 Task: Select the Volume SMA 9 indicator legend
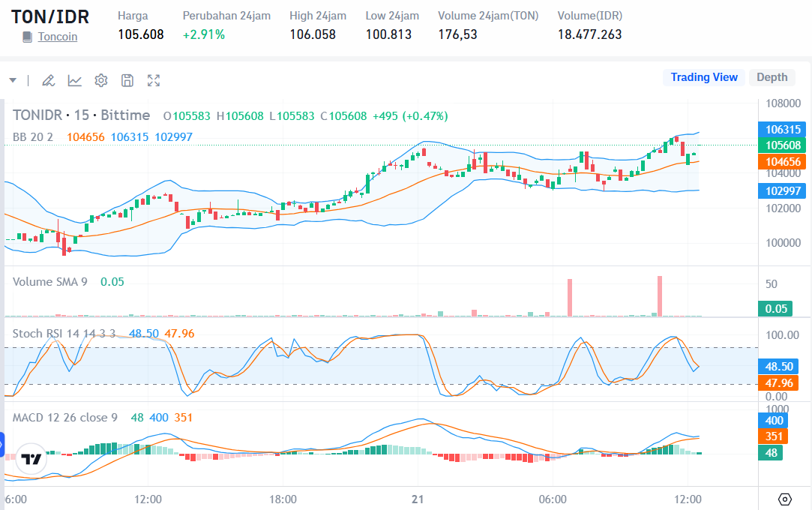click(x=49, y=282)
